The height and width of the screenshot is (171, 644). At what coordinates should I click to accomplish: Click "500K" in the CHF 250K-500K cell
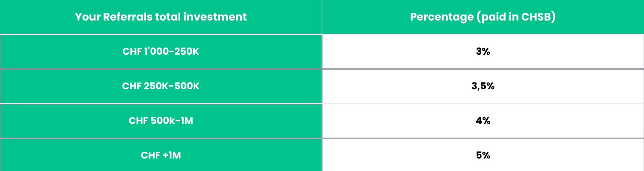click(x=187, y=86)
